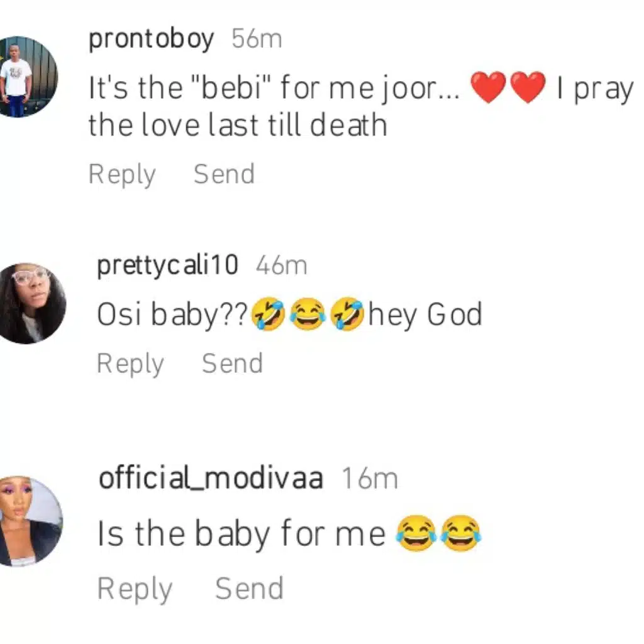This screenshot has width=644, height=644.
Task: Click the red heart emojis in prontoboy's comment
Action: click(x=508, y=88)
